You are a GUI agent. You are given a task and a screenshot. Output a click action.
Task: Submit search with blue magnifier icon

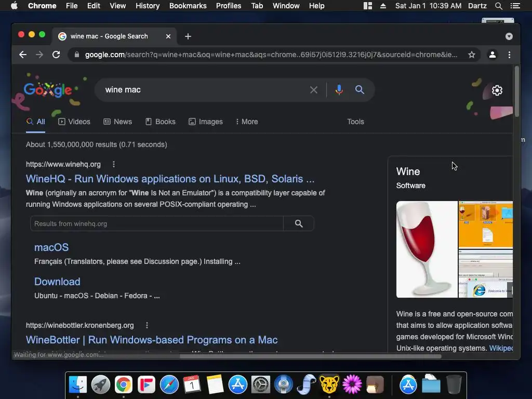[360, 90]
